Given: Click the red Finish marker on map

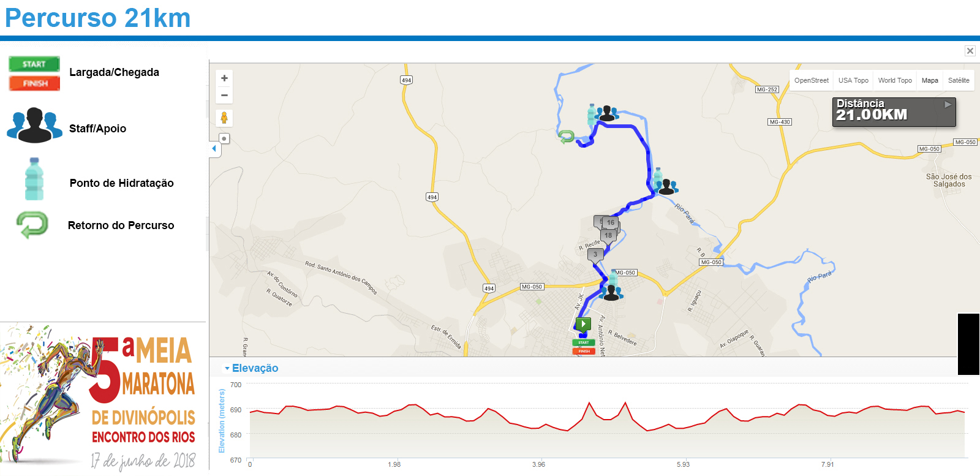Looking at the screenshot, I should pos(584,351).
